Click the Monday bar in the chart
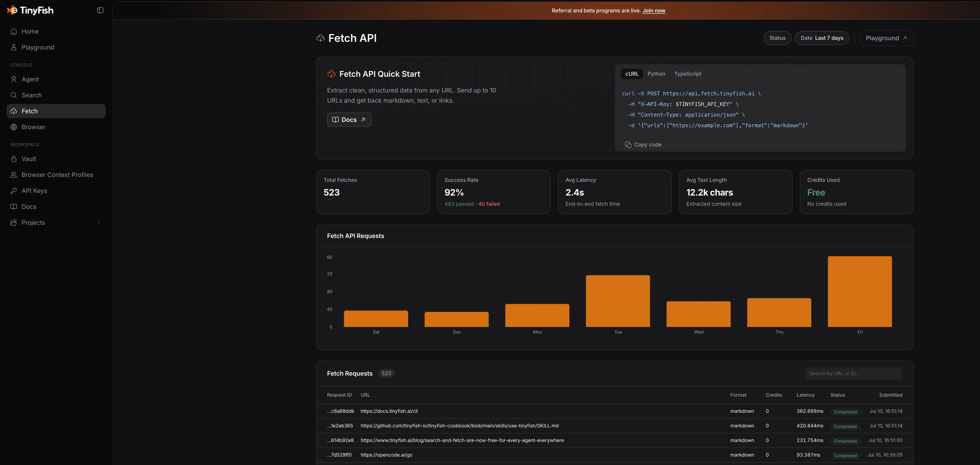 [x=537, y=315]
